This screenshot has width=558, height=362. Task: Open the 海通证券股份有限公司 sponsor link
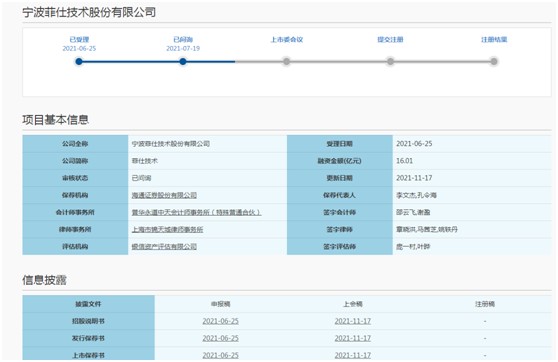[164, 195]
